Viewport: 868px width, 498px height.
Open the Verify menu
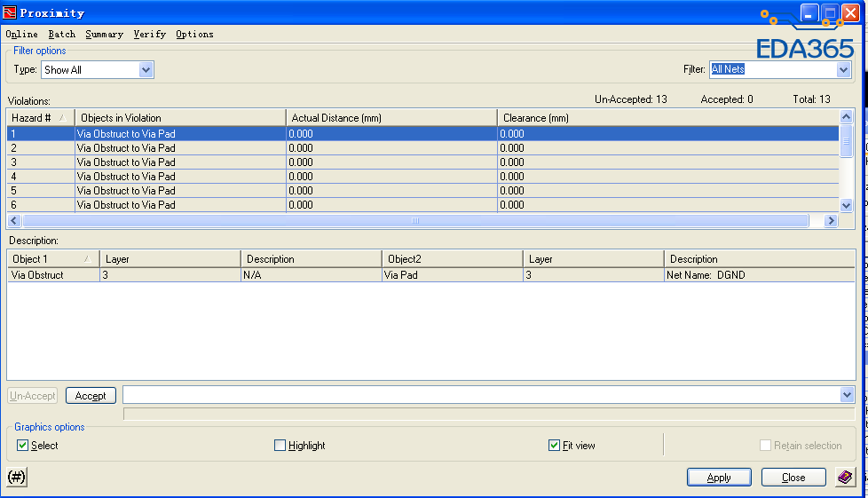click(x=149, y=34)
